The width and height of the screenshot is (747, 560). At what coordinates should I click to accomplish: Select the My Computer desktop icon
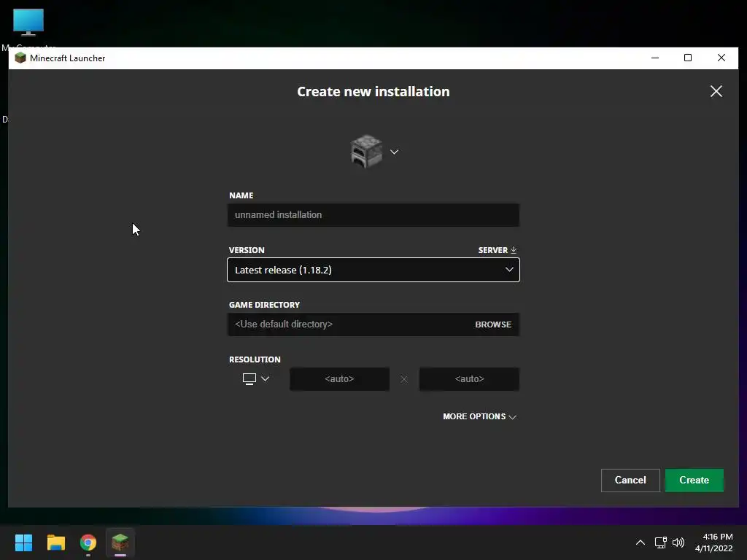tap(28, 28)
